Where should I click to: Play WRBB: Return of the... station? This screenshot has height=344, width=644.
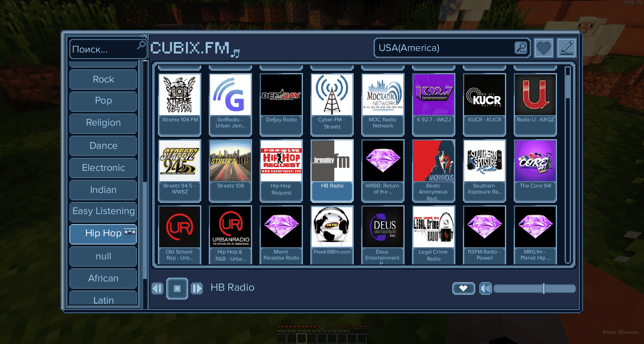(x=383, y=170)
